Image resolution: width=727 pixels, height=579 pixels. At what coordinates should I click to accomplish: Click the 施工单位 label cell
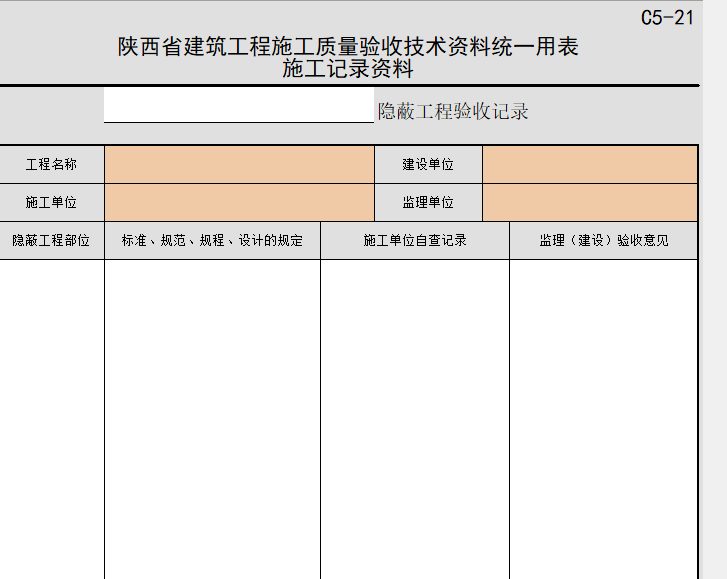51,203
